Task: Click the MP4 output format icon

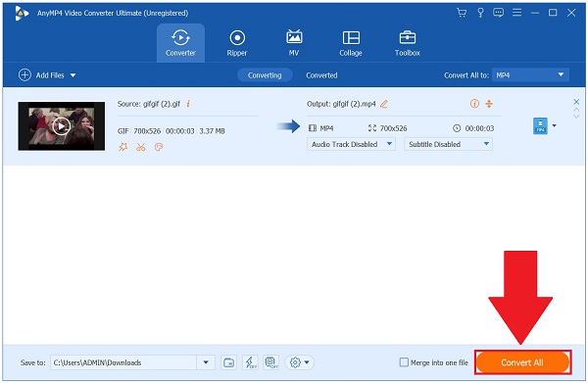Action: coord(540,126)
